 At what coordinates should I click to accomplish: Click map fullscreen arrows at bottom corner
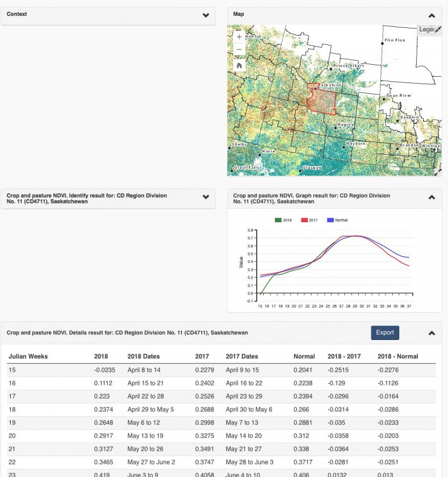[x=437, y=171]
